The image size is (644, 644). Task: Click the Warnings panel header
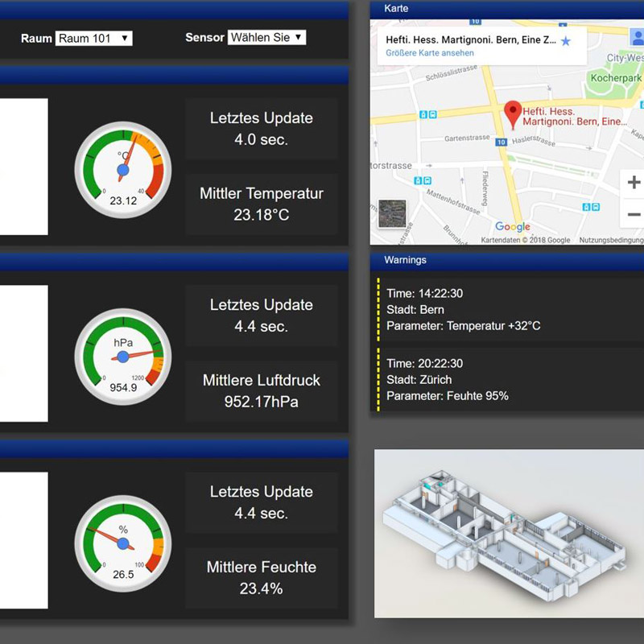coord(507,260)
